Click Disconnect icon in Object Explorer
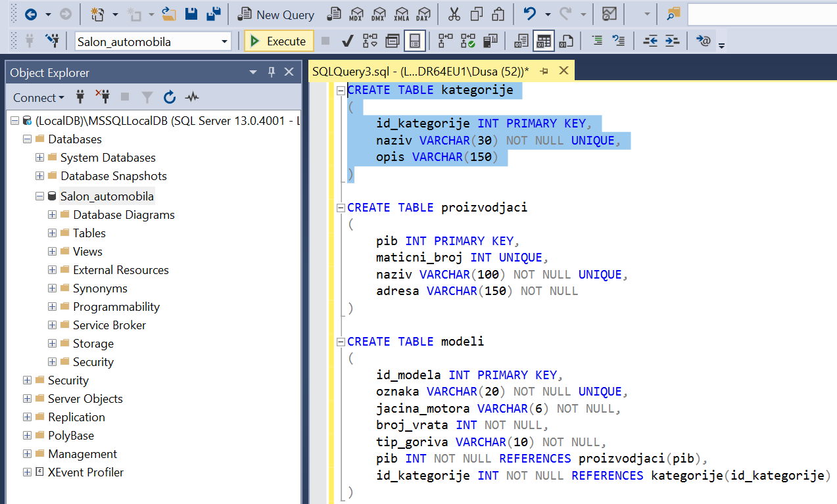 pyautogui.click(x=103, y=97)
